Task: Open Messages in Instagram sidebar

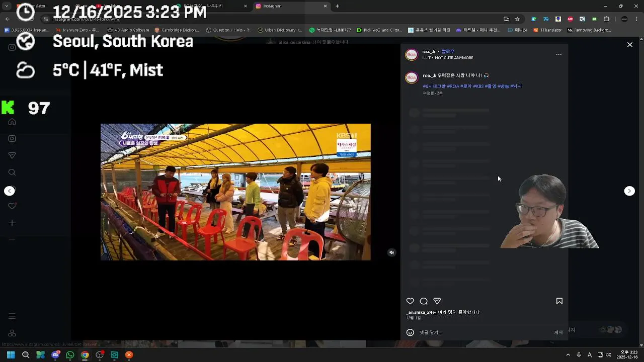Action: point(12,155)
